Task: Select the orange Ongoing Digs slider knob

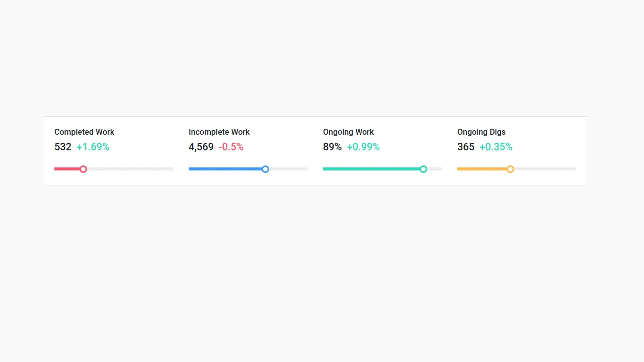Action: pos(510,169)
